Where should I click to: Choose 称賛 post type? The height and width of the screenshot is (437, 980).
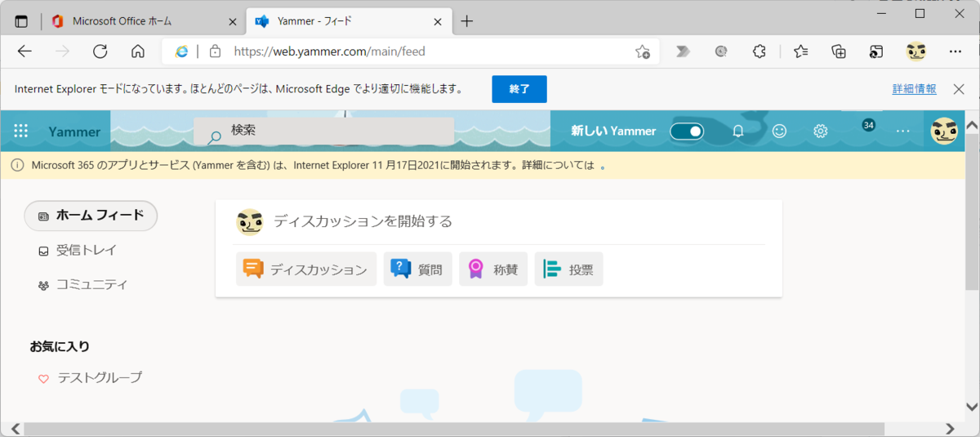pos(493,269)
